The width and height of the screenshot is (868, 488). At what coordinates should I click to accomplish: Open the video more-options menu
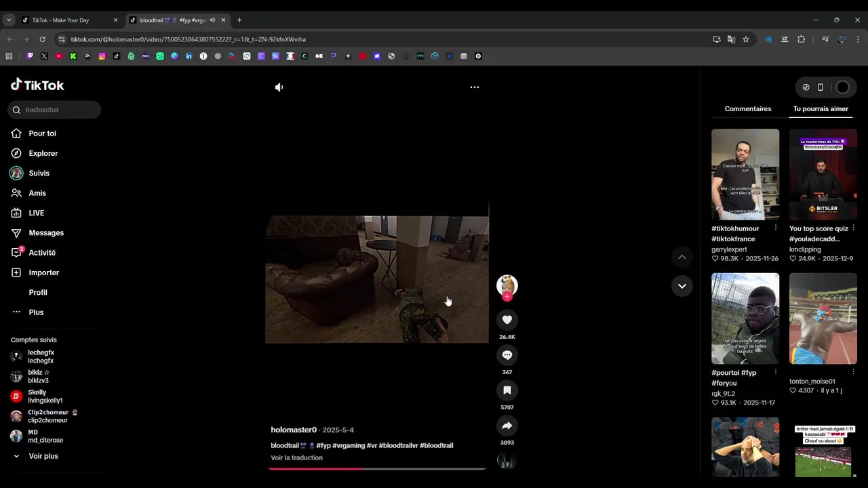[x=475, y=87]
